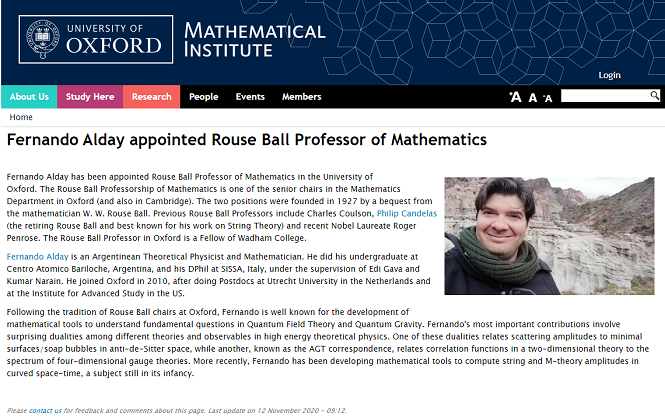Open the People menu item
This screenshot has height=417, width=665.
(204, 97)
